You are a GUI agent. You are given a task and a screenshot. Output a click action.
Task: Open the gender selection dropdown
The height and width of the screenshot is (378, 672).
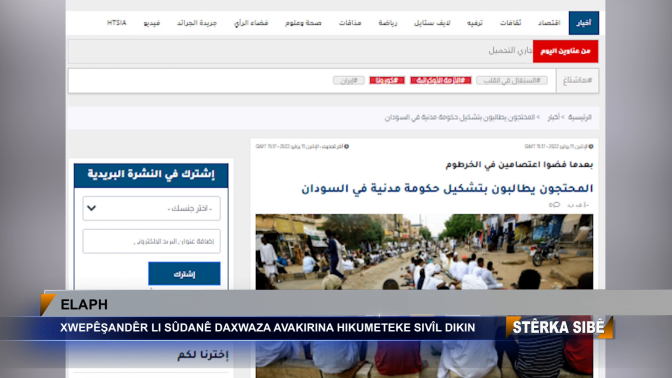[152, 208]
